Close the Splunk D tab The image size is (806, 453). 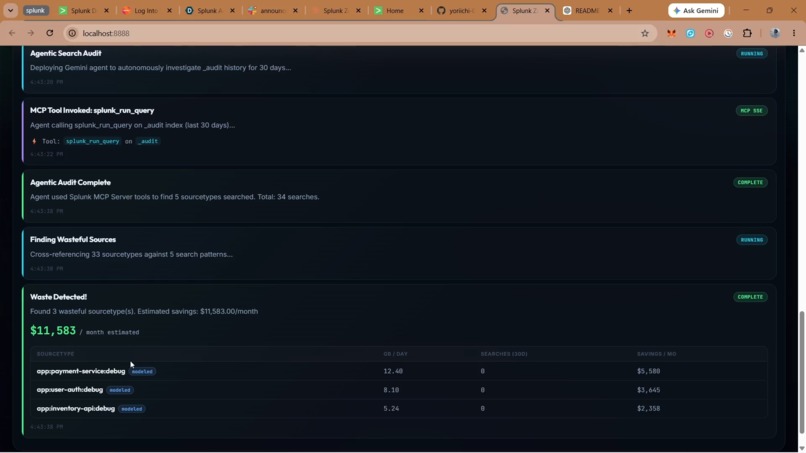point(106,10)
